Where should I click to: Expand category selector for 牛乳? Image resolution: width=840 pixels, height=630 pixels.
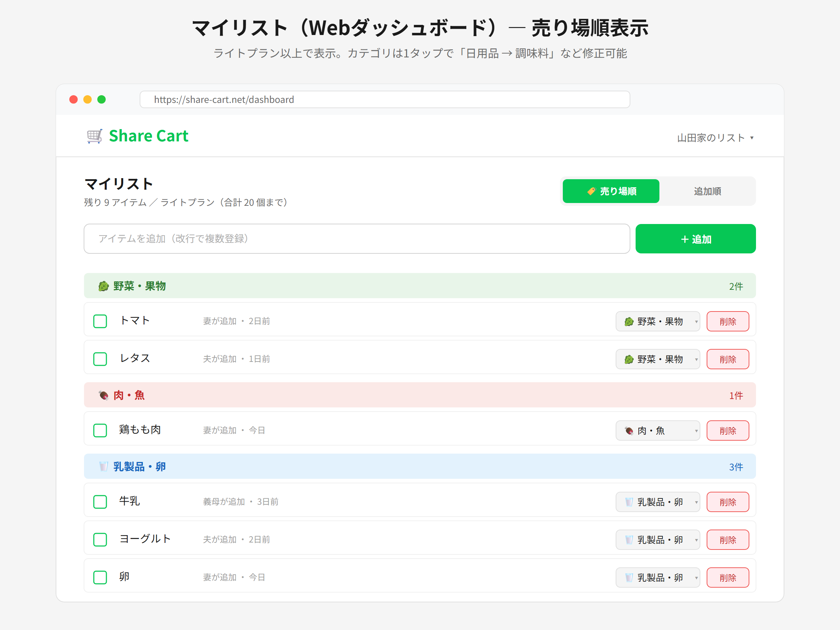point(658,502)
